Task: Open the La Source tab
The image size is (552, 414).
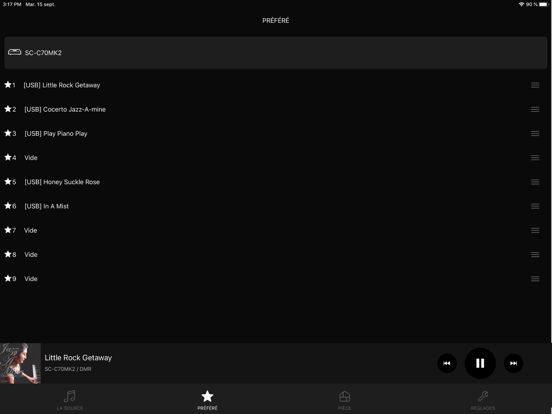Action: click(70, 400)
